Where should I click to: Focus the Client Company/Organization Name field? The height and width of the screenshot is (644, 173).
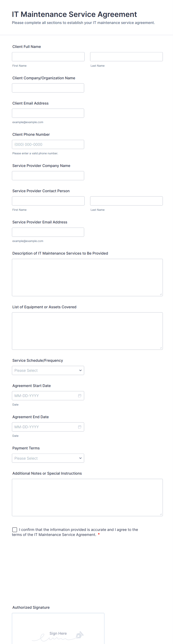tap(48, 88)
